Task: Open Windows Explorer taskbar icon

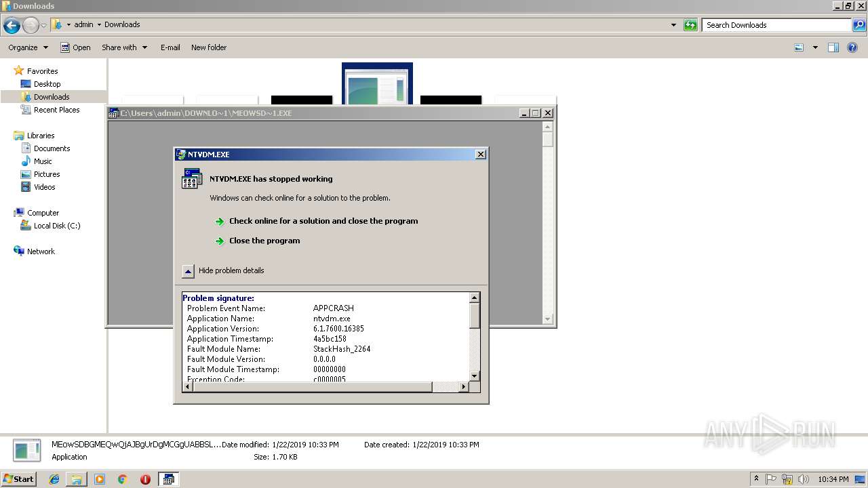Action: (77, 479)
